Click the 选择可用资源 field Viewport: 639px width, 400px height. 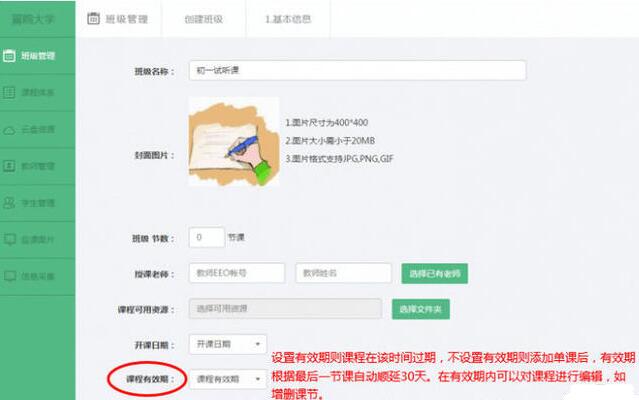tap(284, 309)
